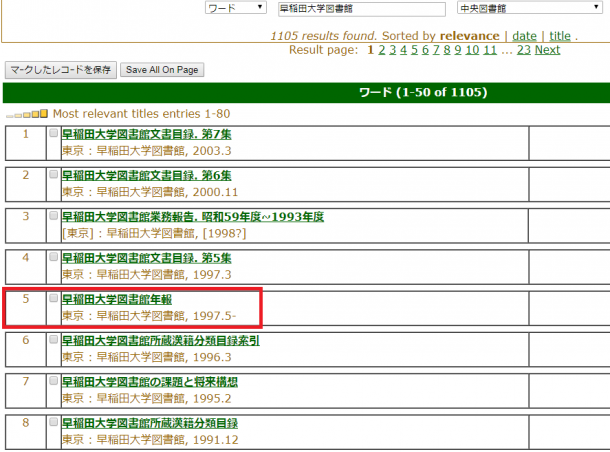
Task: Click the search field containing 早稲田大学図書館
Action: click(362, 9)
